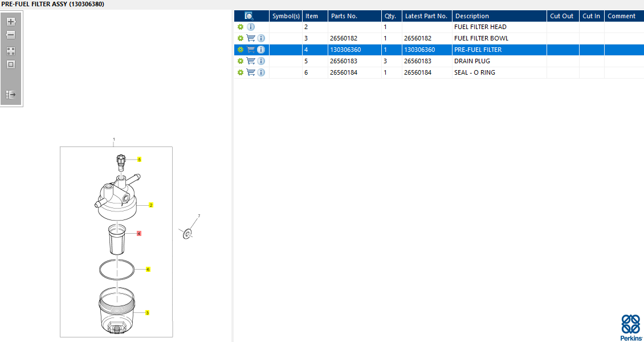The width and height of the screenshot is (644, 342).
Task: Click the search icon in the table header
Action: coord(249,16)
